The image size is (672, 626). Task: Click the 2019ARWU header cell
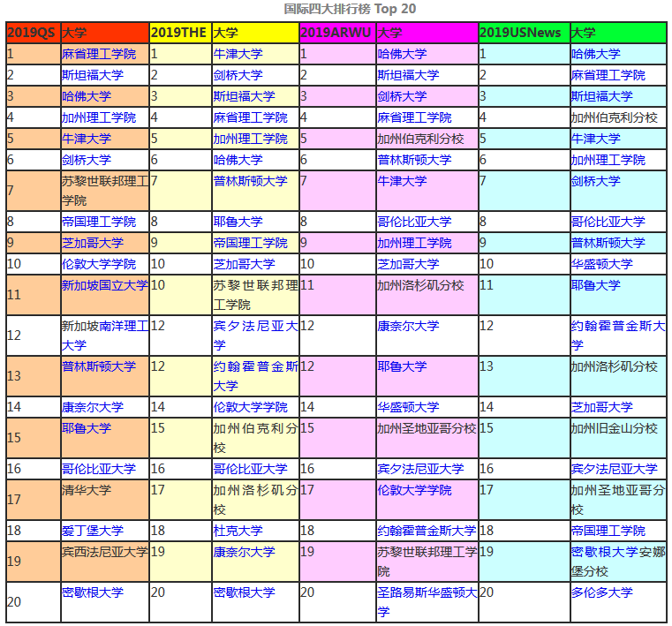pyautogui.click(x=337, y=33)
